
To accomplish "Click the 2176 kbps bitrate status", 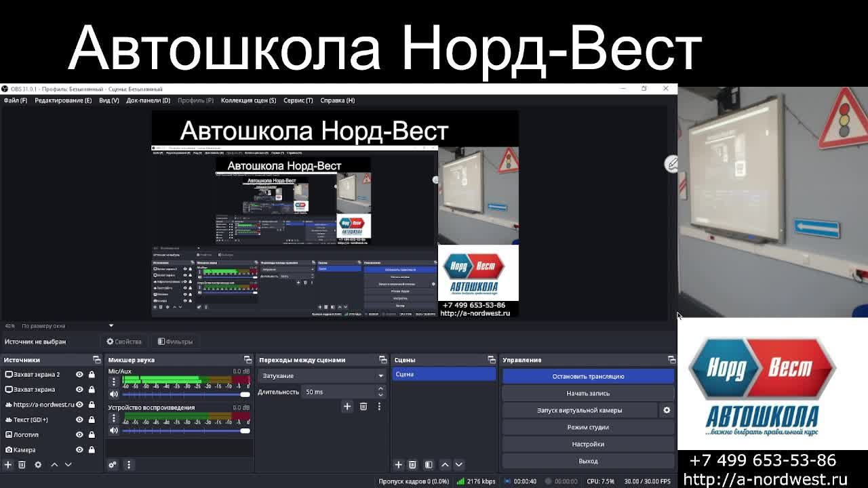I will [476, 481].
